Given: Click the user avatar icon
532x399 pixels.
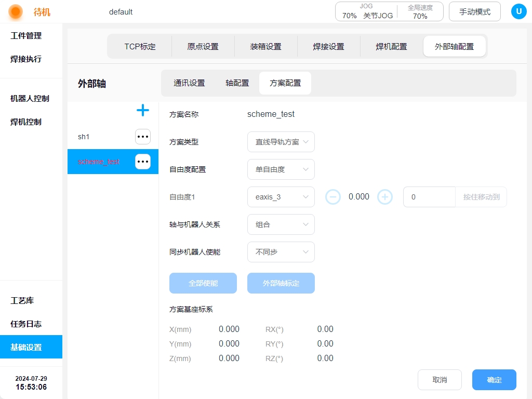Looking at the screenshot, I should coord(518,11).
